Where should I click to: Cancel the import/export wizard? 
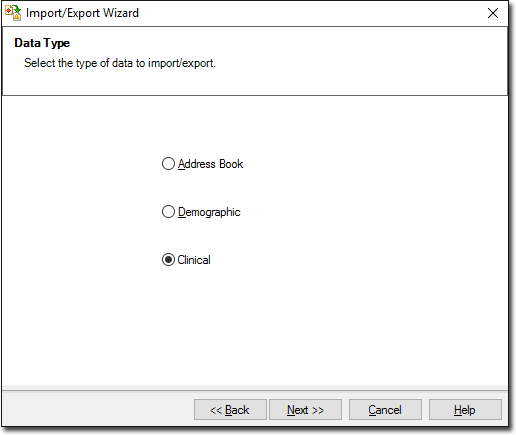click(385, 410)
